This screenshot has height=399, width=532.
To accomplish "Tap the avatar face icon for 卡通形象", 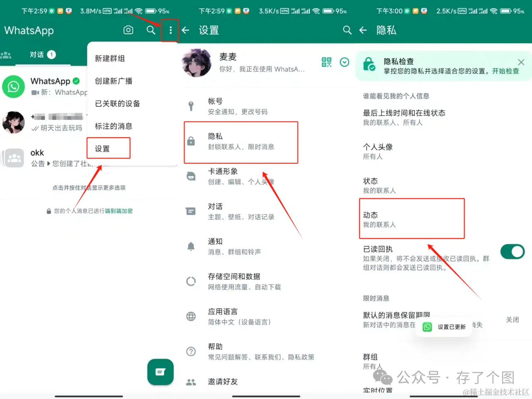I will 191,176.
